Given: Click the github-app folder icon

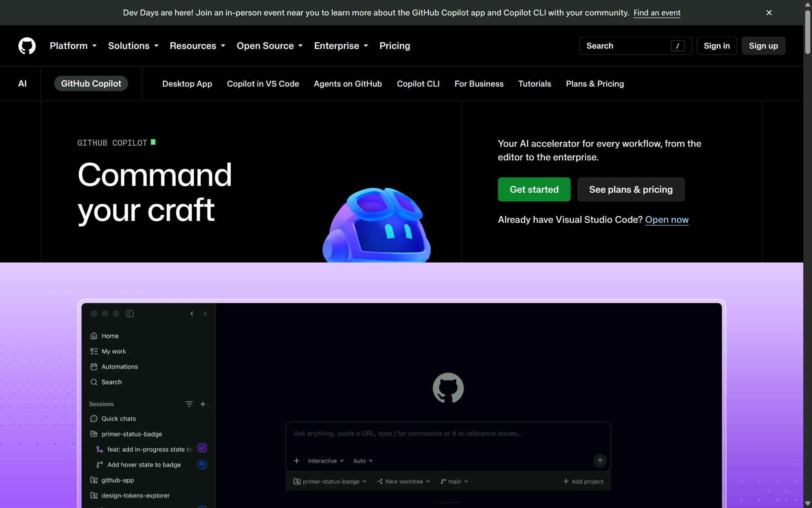Looking at the screenshot, I should [94, 480].
